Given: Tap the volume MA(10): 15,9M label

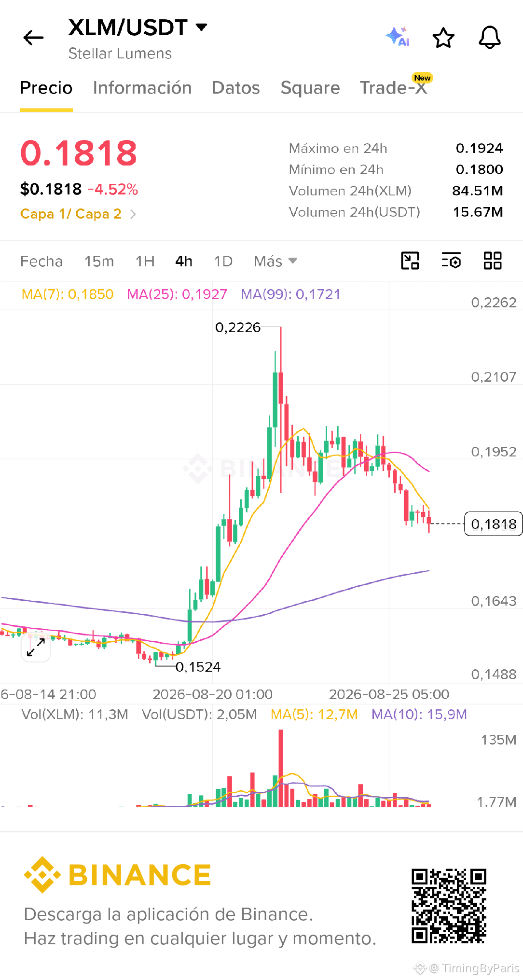Looking at the screenshot, I should [419, 714].
